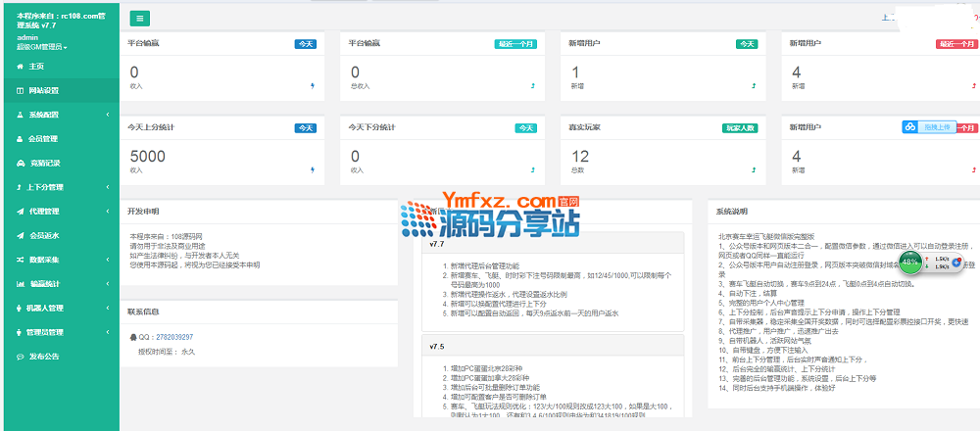Click the user icon for 会员管理
Viewport: 980px width, 431px height.
20,139
